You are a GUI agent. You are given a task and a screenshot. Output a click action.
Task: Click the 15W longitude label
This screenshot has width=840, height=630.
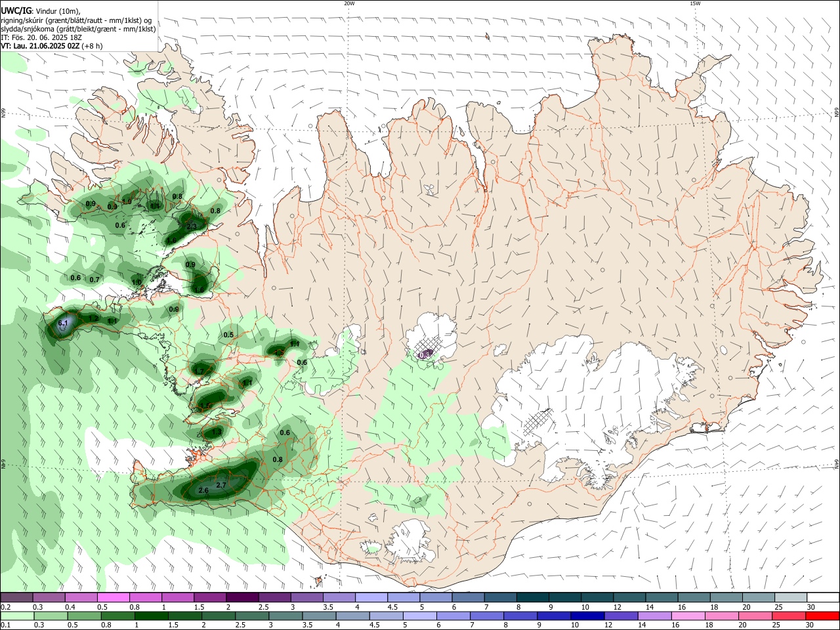[x=695, y=3]
